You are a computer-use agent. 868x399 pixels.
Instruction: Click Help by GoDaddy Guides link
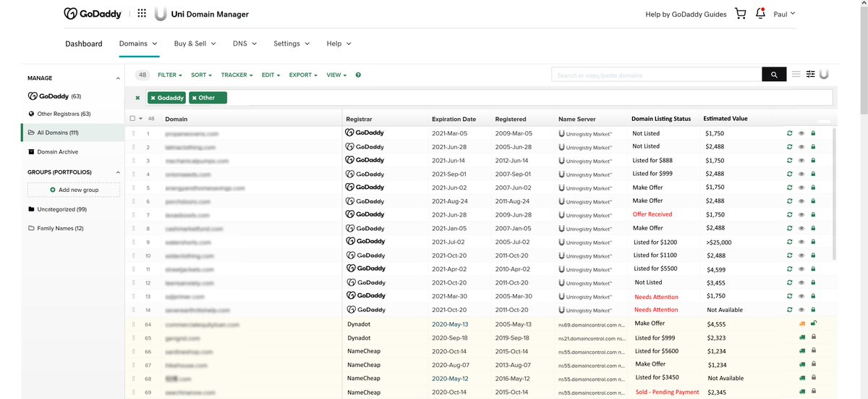[686, 14]
